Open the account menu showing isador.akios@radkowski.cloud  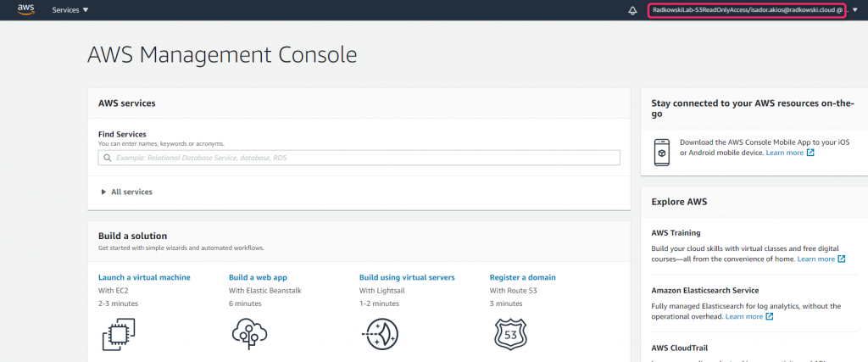point(747,10)
